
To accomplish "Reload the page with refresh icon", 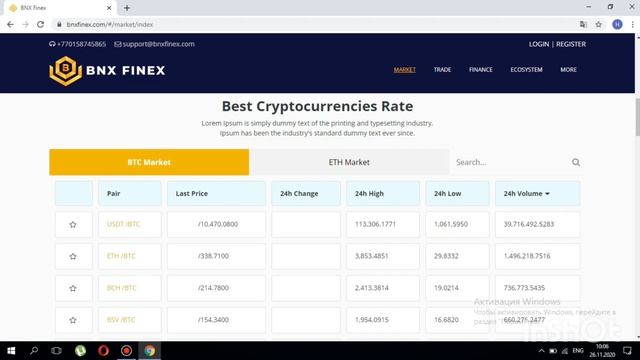I will click(40, 24).
